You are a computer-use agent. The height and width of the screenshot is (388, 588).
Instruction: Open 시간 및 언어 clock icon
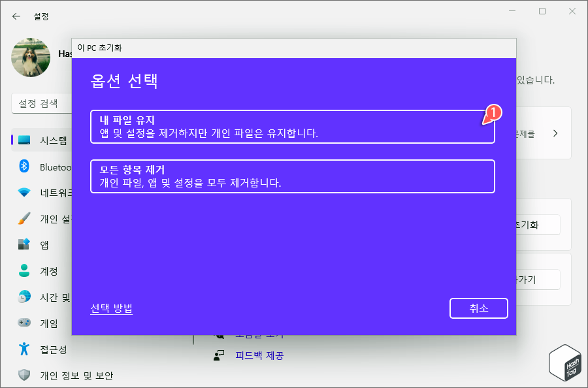25,297
